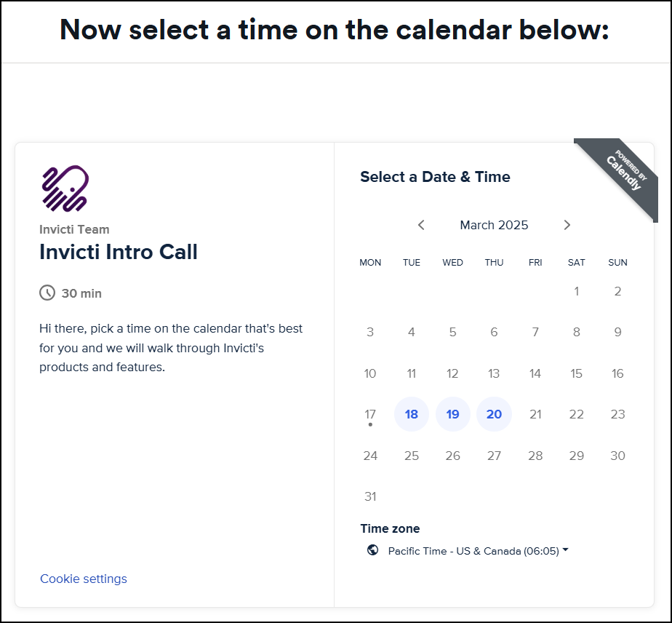672x623 pixels.
Task: Select March 19 on calendar
Action: 452,414
